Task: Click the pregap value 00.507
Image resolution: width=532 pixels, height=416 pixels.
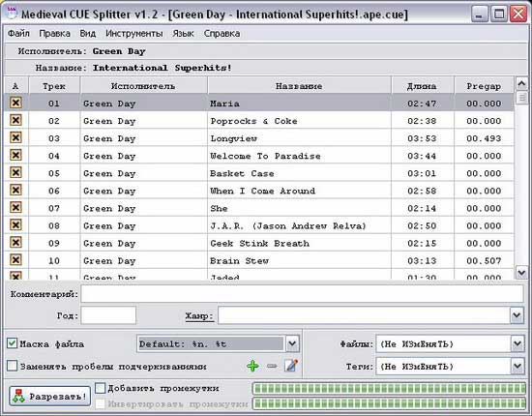Action: (484, 261)
